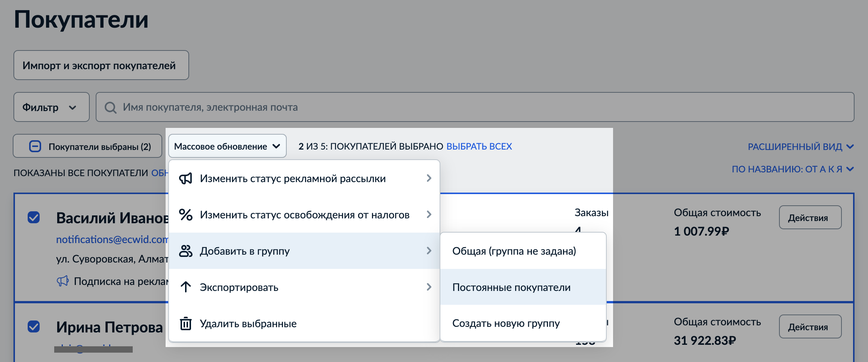Choose Добавить в группу menu item

304,251
